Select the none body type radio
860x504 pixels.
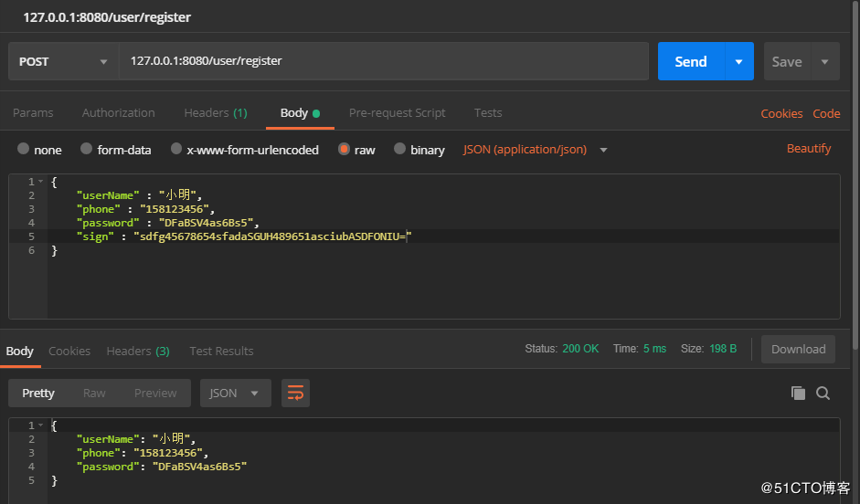click(x=24, y=149)
